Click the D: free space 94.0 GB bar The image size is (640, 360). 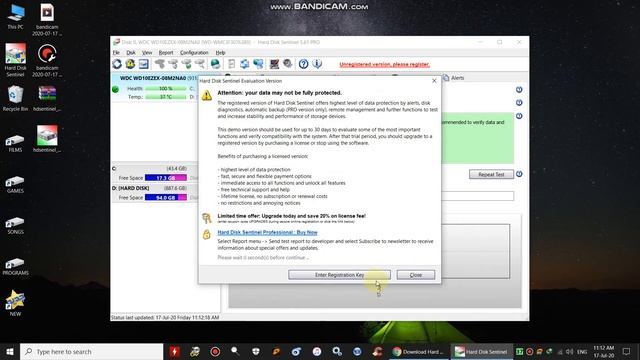tap(166, 198)
